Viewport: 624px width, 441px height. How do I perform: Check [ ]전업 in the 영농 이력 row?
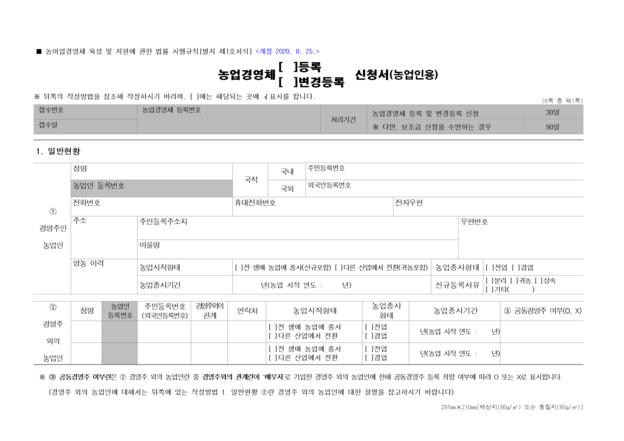tap(489, 267)
